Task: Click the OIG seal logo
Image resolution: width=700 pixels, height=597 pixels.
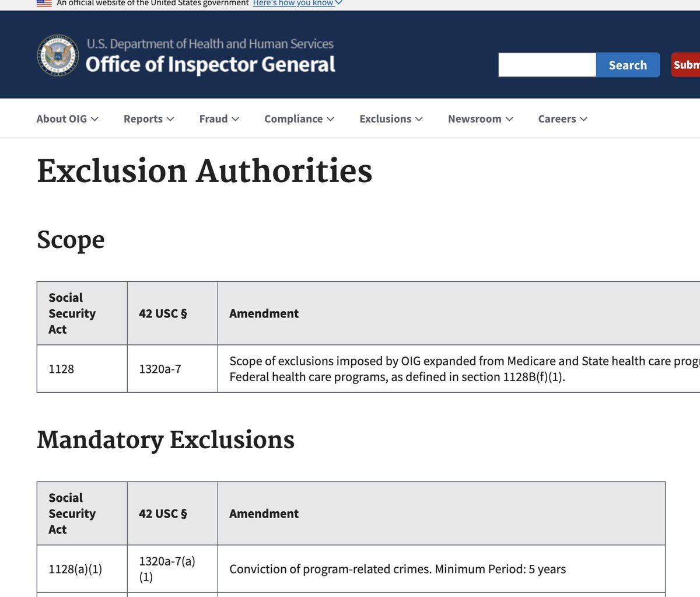Action: [58, 55]
